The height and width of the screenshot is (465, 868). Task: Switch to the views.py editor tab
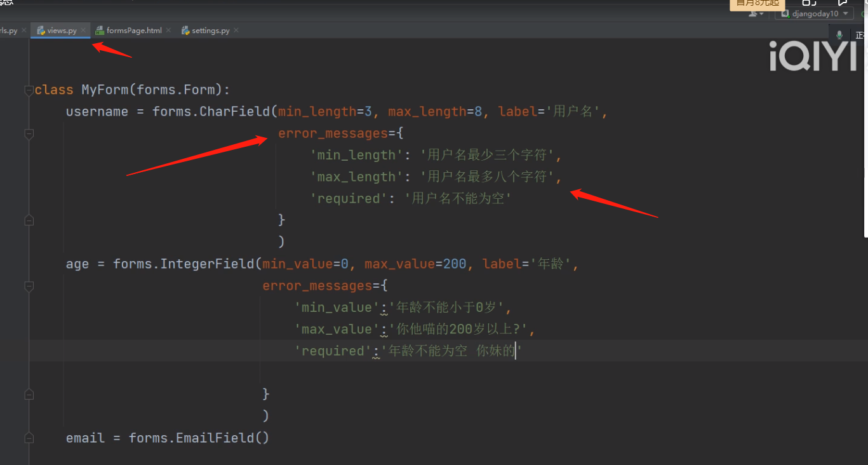(x=61, y=30)
